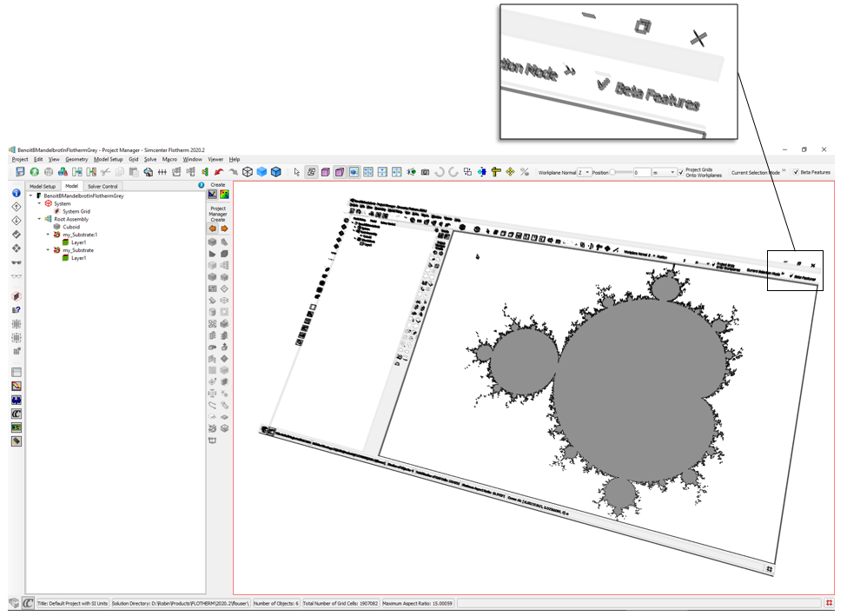
Task: Select the wireframe cube view icon
Action: coord(248,172)
